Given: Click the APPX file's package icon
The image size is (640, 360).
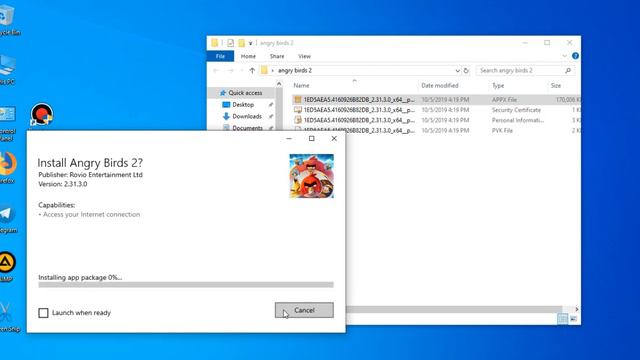Looking at the screenshot, I should 298,100.
